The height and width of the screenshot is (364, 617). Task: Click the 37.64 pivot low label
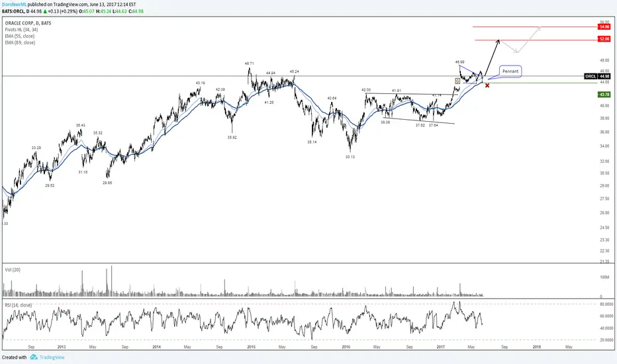(433, 125)
